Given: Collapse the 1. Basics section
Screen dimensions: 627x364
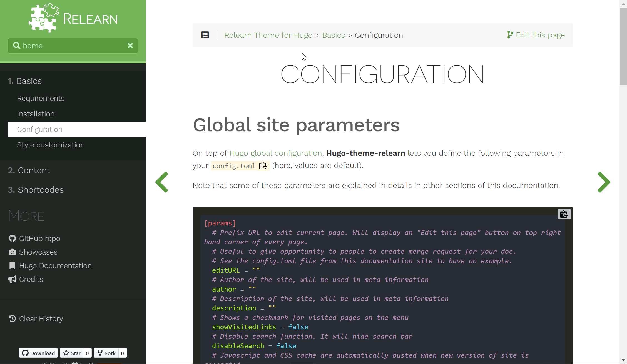Looking at the screenshot, I should [29, 81].
